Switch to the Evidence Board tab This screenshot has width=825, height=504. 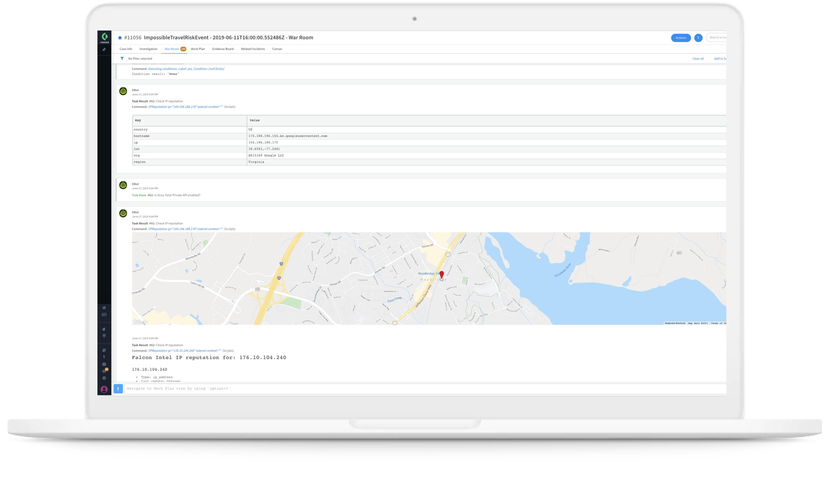tap(223, 49)
